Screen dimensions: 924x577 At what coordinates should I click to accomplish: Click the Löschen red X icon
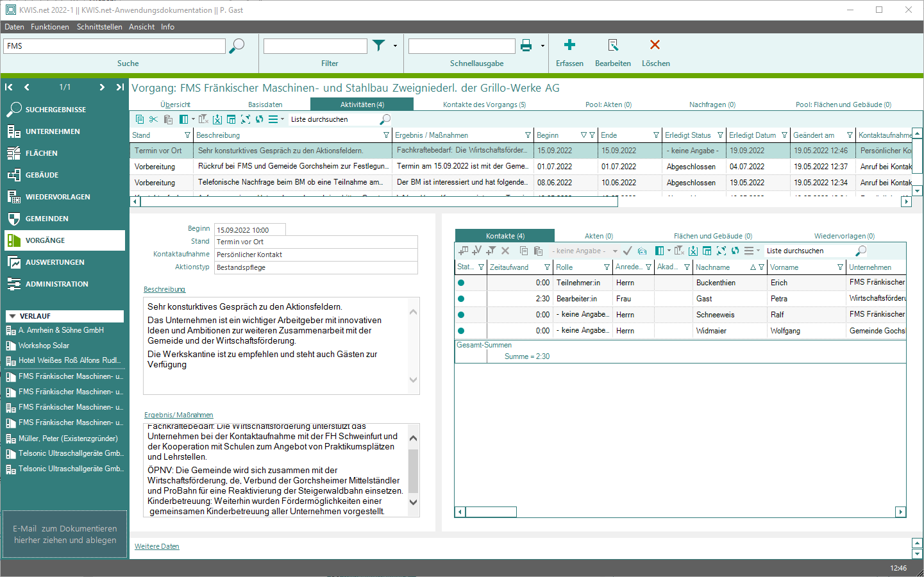coord(655,45)
